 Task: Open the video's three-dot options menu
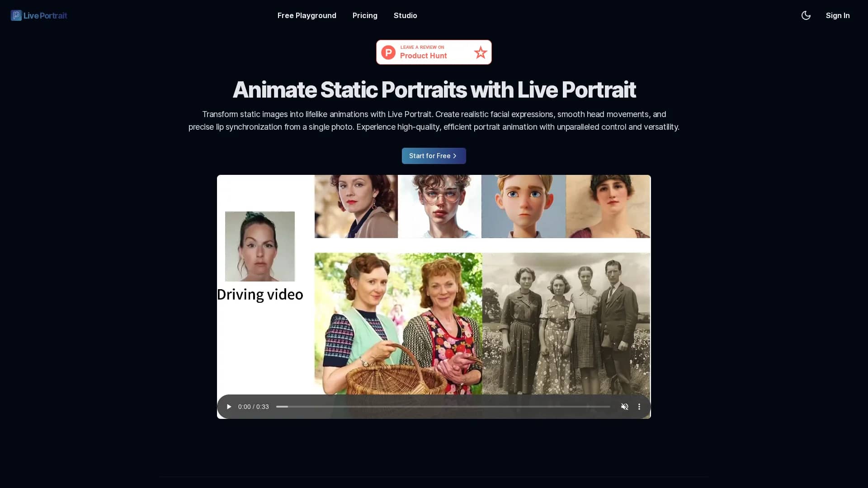(x=639, y=407)
